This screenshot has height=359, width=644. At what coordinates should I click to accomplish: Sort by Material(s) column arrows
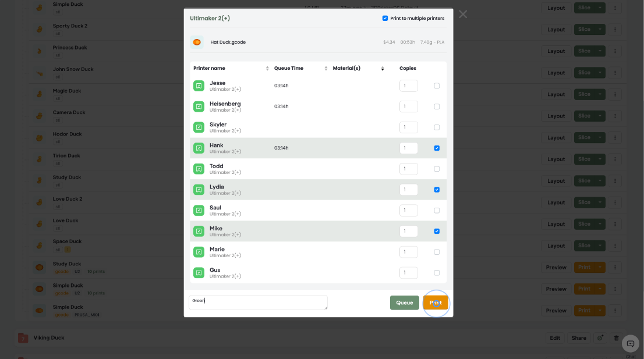(x=383, y=69)
